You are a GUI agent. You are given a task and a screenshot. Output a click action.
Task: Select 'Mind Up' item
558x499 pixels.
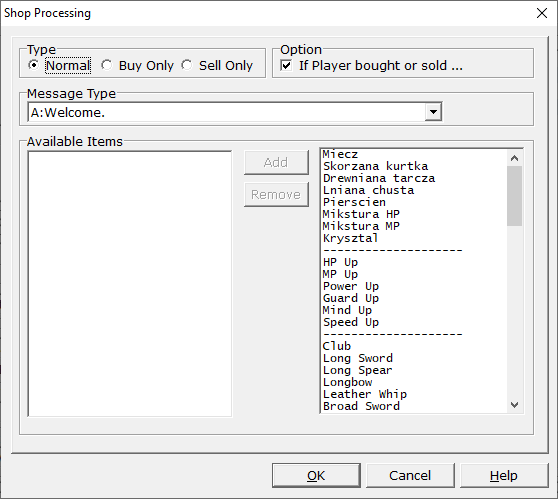(x=414, y=310)
